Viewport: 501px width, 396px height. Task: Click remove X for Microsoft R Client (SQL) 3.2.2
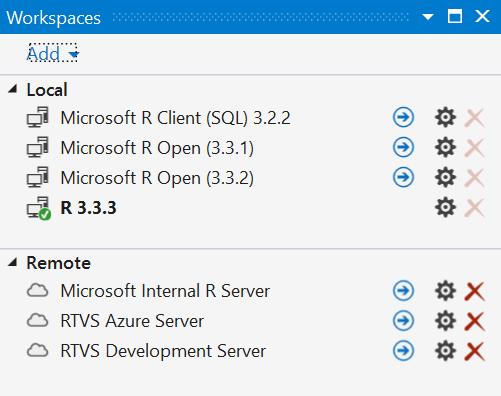(475, 118)
